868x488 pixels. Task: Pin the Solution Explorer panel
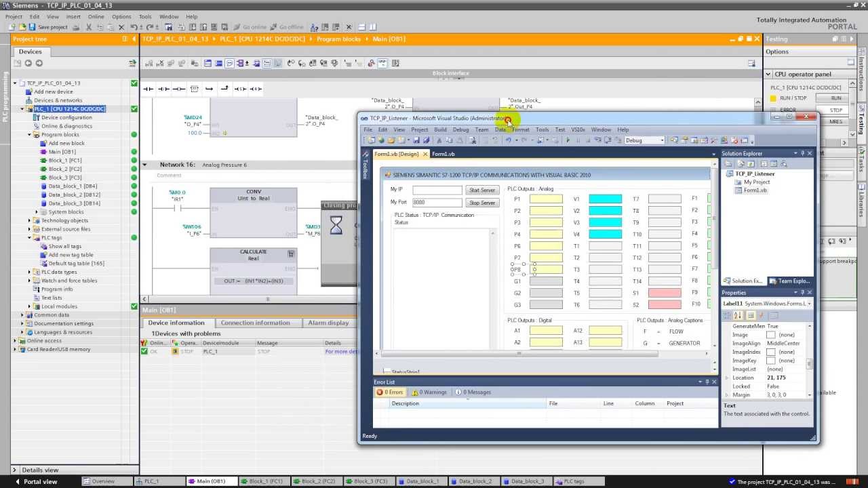click(802, 153)
